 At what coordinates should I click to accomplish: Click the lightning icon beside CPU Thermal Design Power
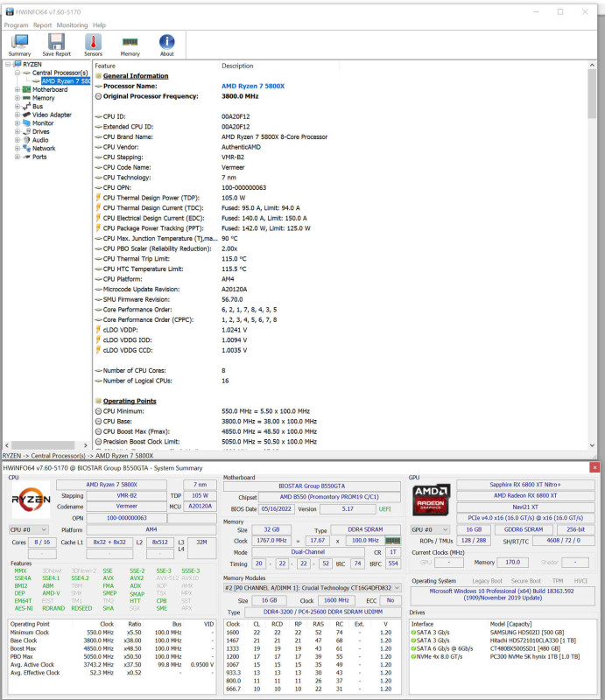click(98, 198)
